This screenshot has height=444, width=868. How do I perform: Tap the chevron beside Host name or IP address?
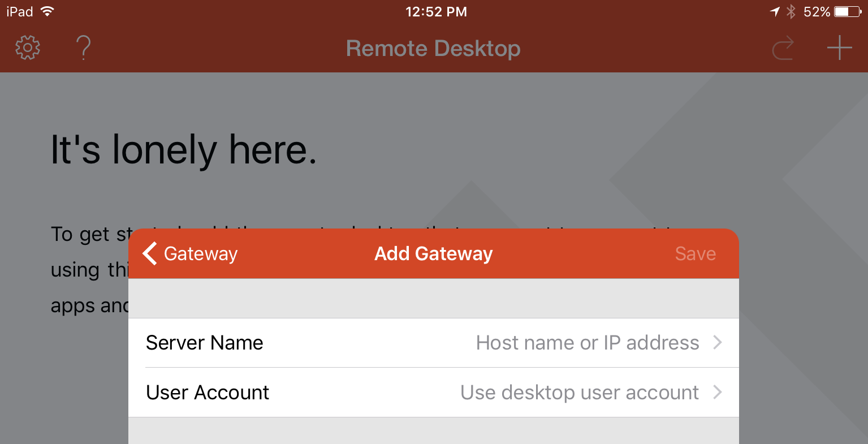[718, 342]
